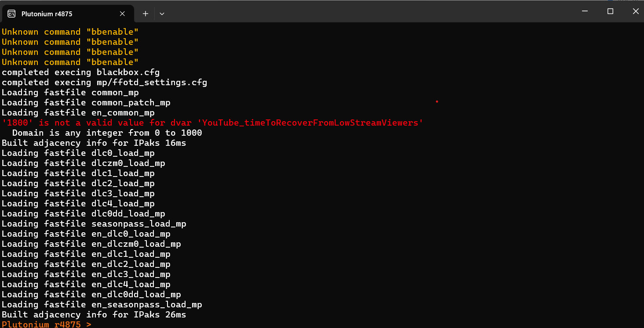The height and width of the screenshot is (328, 644).
Task: Click 'Loading fastfile en_dlc0_load_mp' line
Action: [x=86, y=234]
